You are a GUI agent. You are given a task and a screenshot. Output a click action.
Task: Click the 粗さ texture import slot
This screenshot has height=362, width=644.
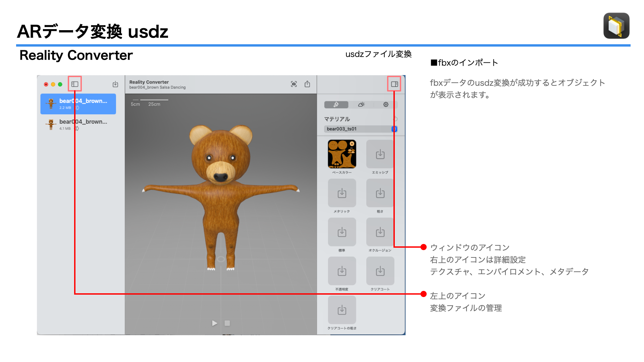click(x=380, y=193)
